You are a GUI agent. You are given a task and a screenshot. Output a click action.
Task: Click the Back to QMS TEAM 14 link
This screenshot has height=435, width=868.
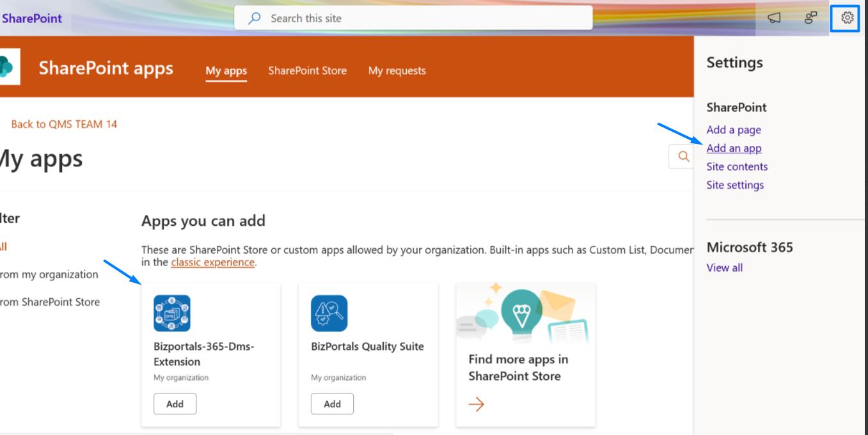64,124
